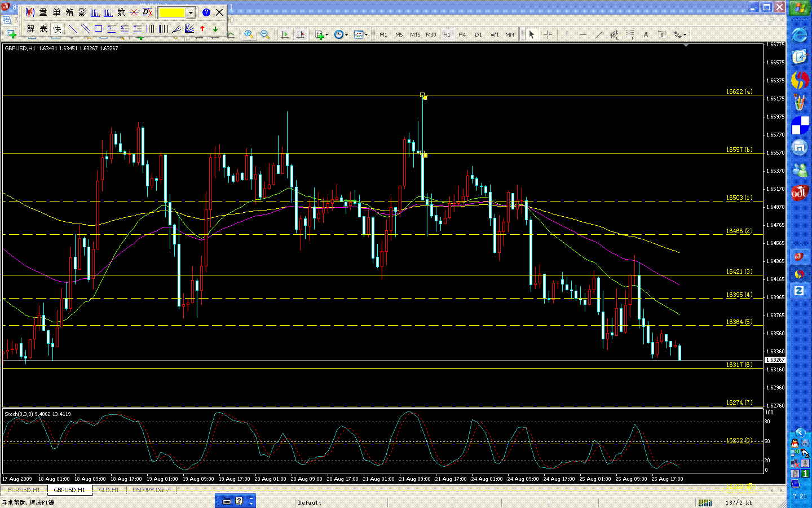Click the 影 button in the floating toolbar
This screenshot has height=508, width=812.
pos(82,12)
